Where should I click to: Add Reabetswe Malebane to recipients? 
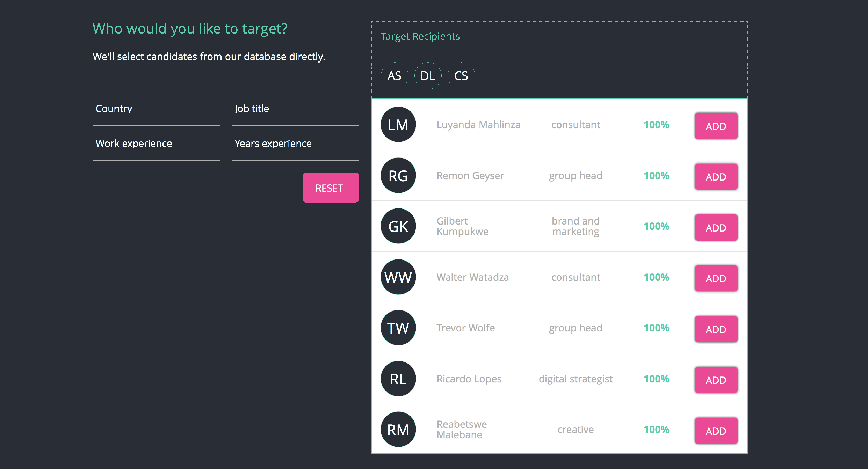click(x=716, y=431)
